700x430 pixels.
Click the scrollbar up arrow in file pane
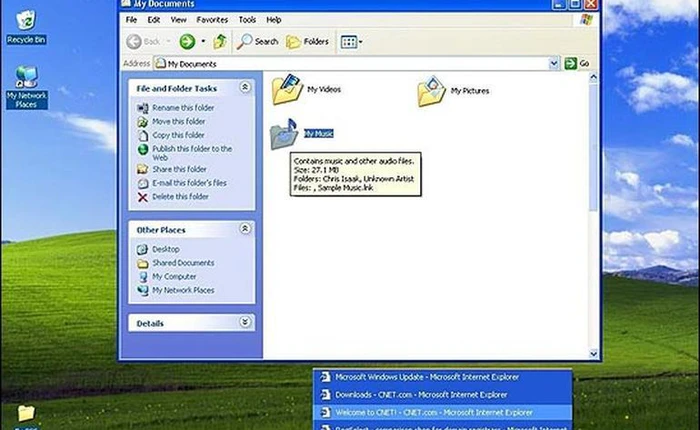tap(593, 77)
